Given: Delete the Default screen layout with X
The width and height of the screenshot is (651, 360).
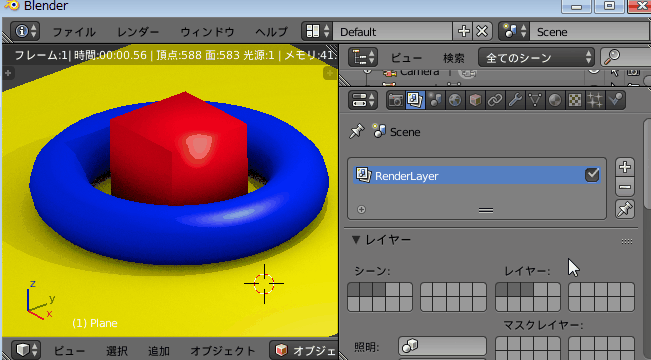Looking at the screenshot, I should (482, 31).
